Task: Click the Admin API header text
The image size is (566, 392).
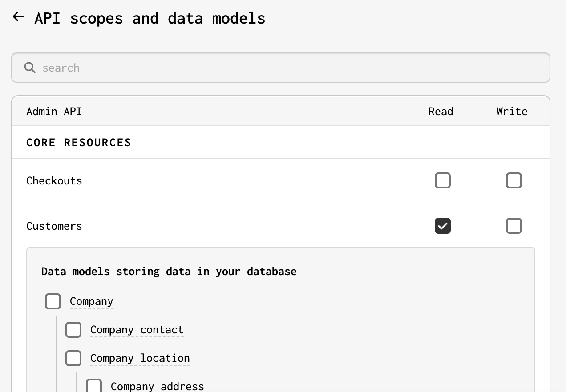Action: click(x=54, y=112)
